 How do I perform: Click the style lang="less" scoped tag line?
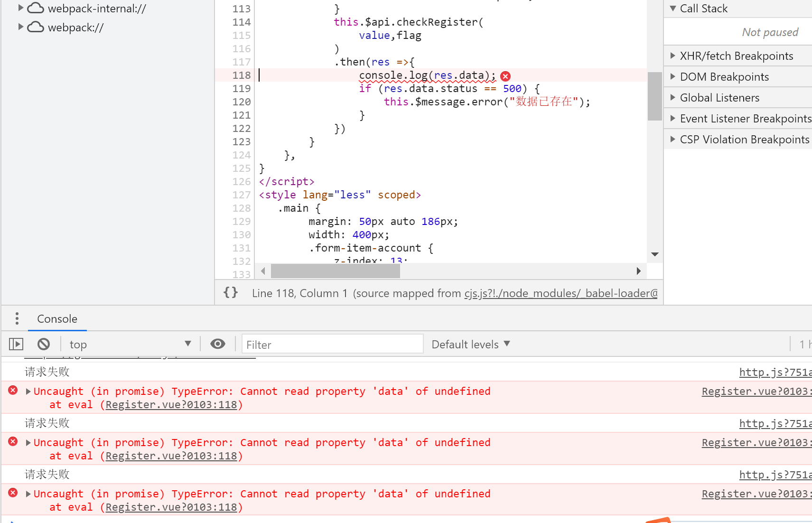tap(340, 195)
